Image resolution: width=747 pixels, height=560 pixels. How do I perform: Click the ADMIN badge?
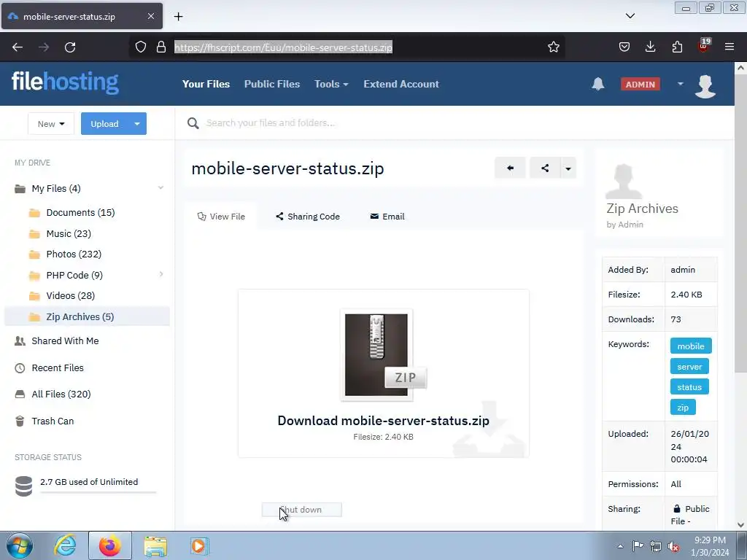tap(640, 85)
